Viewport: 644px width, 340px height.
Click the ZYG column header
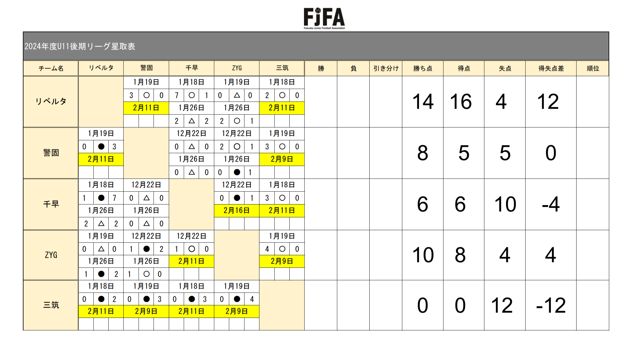point(237,68)
